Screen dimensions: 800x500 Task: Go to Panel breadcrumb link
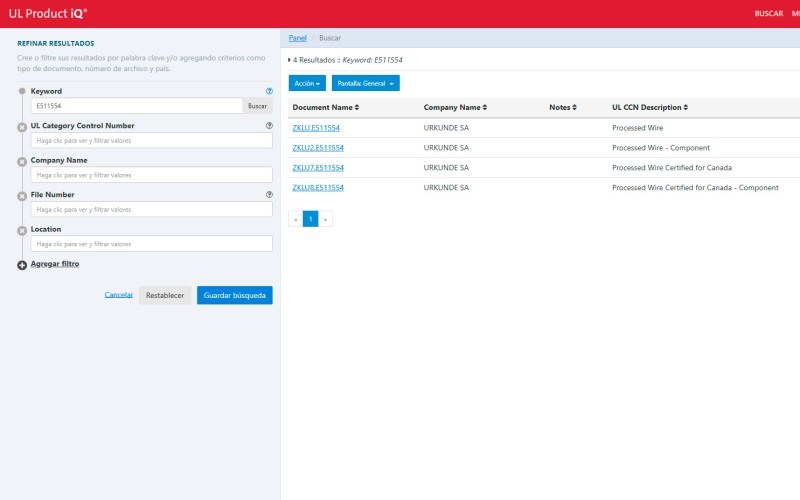click(x=297, y=38)
